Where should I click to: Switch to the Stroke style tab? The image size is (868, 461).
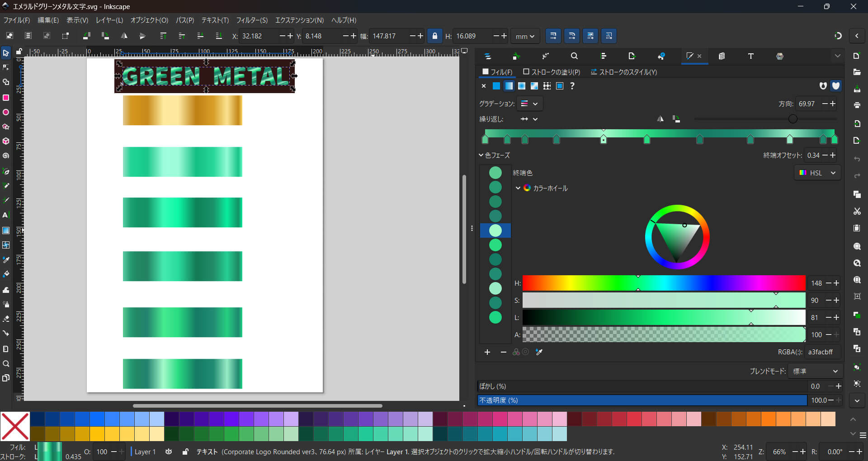(624, 72)
